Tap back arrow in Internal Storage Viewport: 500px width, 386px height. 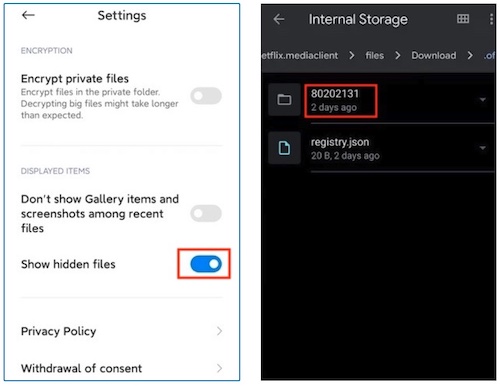[x=279, y=19]
